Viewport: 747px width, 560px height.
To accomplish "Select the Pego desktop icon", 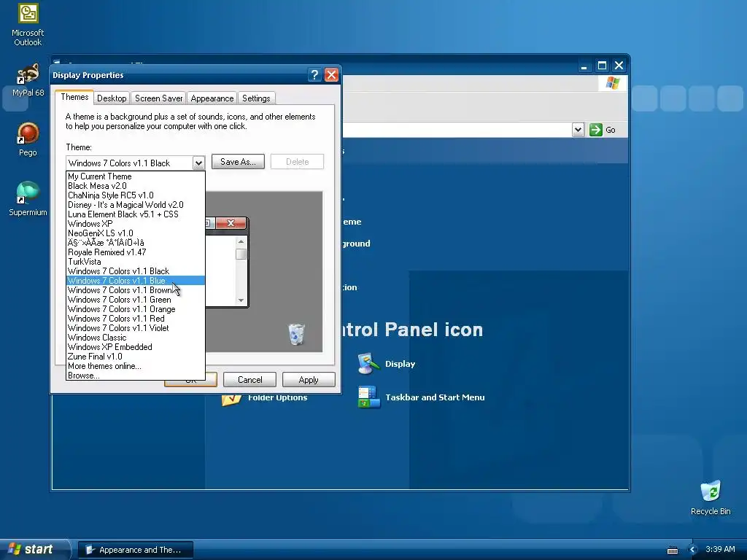I will coord(28,139).
